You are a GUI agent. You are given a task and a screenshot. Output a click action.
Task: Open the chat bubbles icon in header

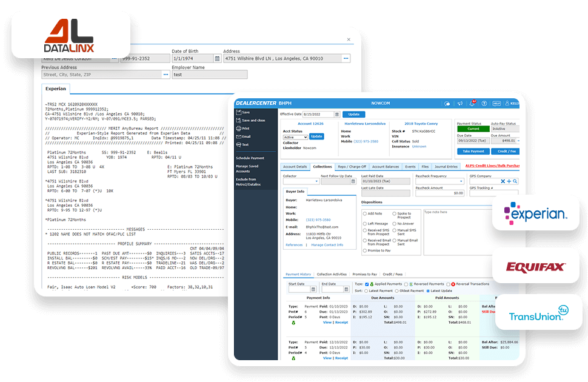click(x=447, y=104)
